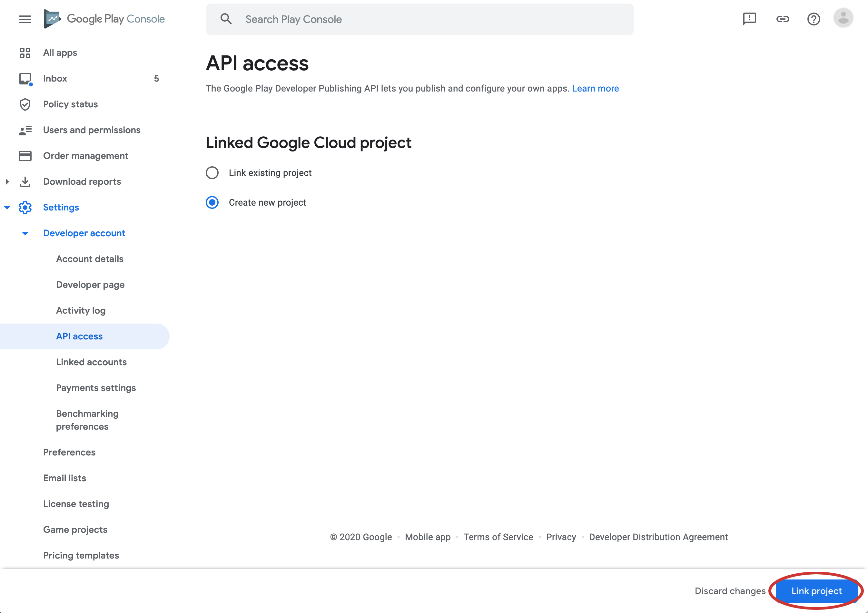Open the help question mark icon

tap(813, 19)
